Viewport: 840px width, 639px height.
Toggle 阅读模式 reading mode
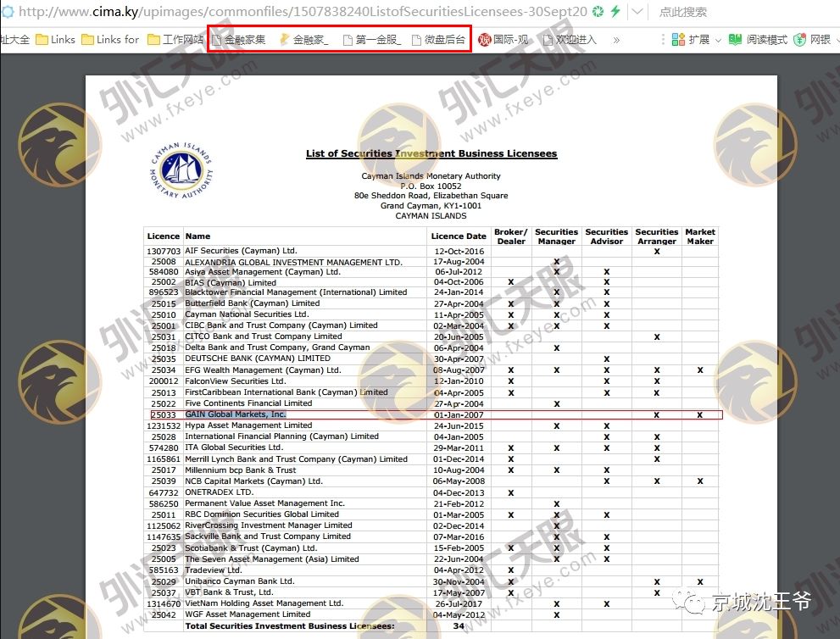point(758,40)
